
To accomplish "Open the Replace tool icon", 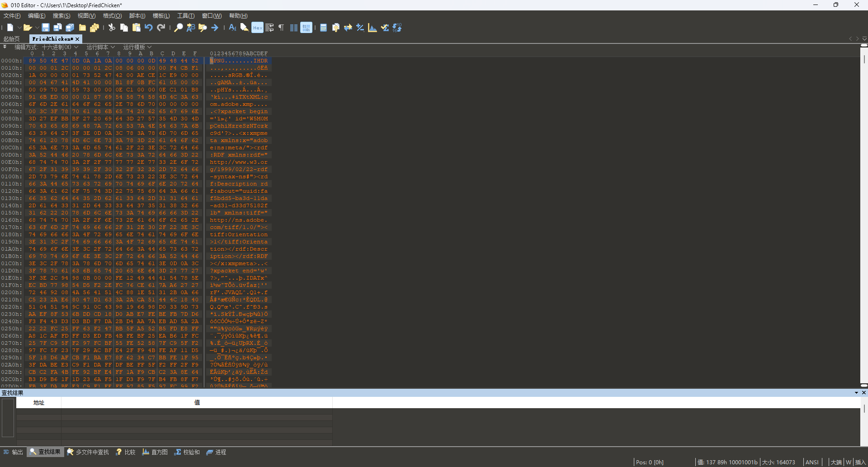I will pyautogui.click(x=191, y=28).
